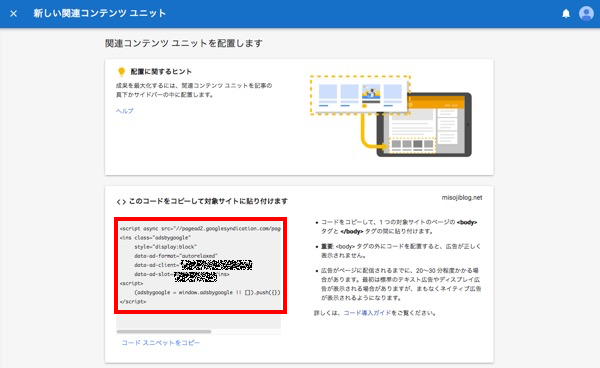Viewport: 600px width, 368px height.
Task: Click the 新しい関連コンテンツ ユニット header title
Action: point(99,13)
